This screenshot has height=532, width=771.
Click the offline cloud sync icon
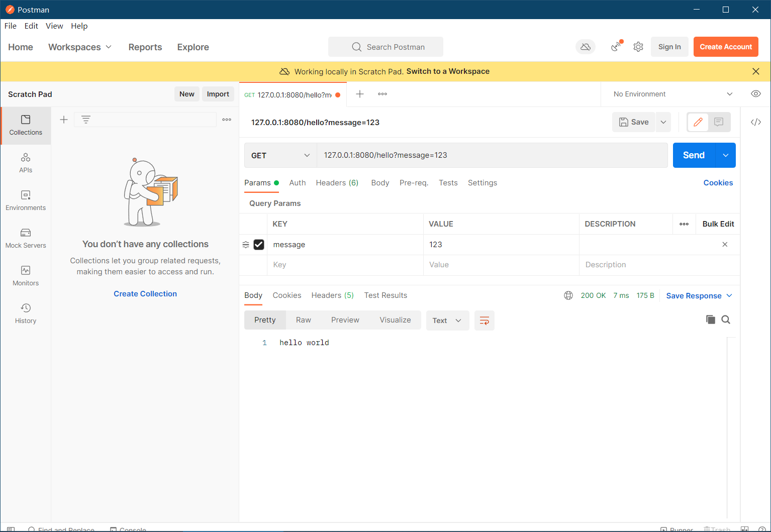pyautogui.click(x=586, y=47)
